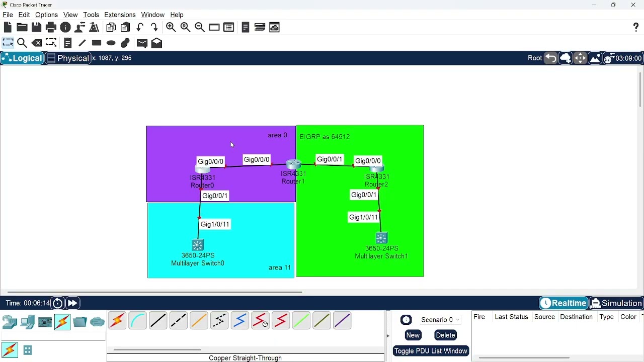Viewport: 644px width, 362px height.
Task: Pick the orange Fiber cable
Action: (x=199, y=321)
